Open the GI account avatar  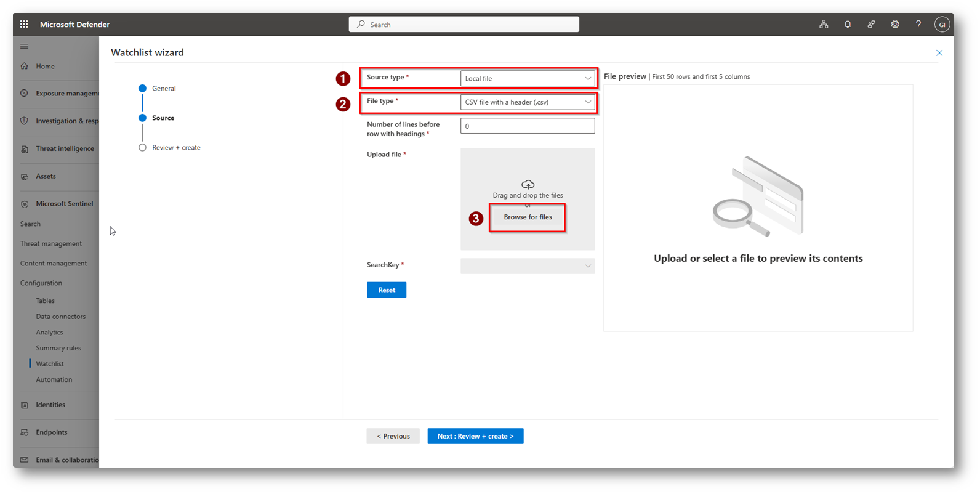pos(942,25)
